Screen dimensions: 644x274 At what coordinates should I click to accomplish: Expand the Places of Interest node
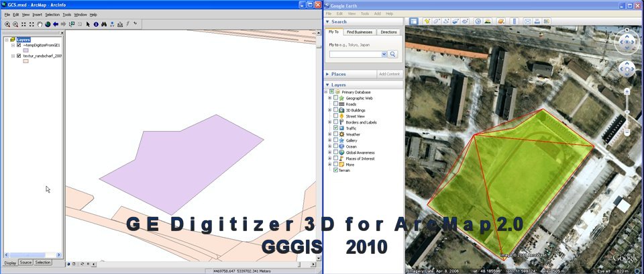[329, 158]
